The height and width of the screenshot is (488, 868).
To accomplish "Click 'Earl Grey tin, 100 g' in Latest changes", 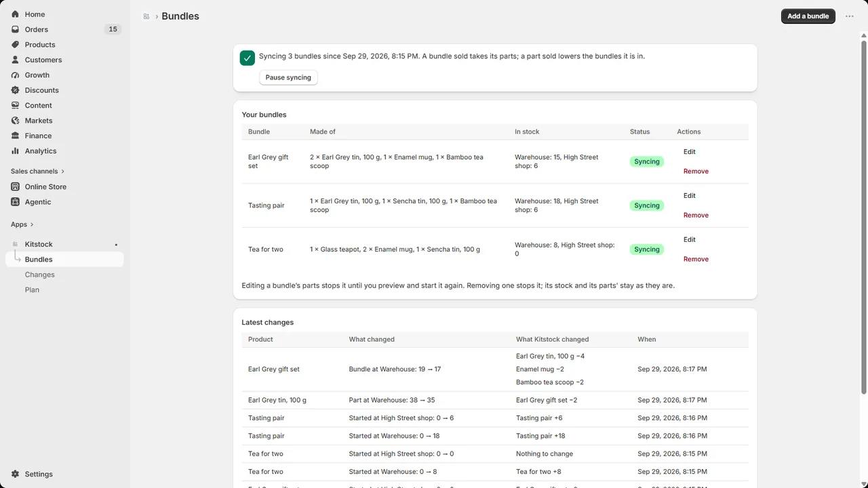I will [x=277, y=400].
